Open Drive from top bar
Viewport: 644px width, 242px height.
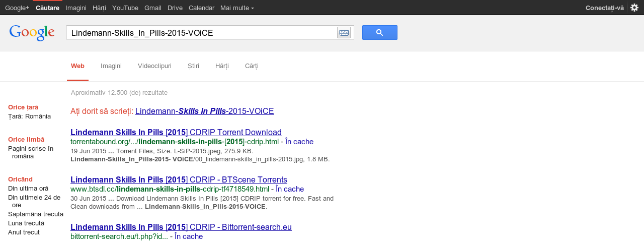[x=175, y=8]
